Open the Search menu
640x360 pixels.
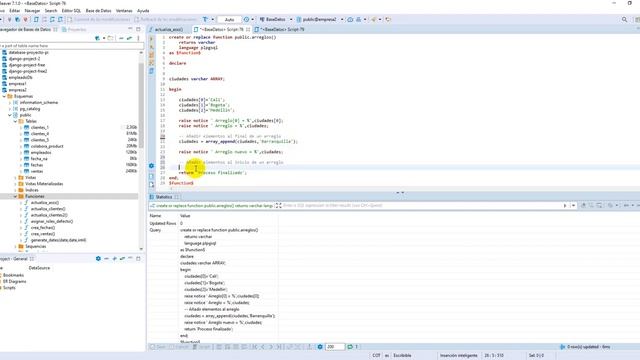pyautogui.click(x=51, y=11)
